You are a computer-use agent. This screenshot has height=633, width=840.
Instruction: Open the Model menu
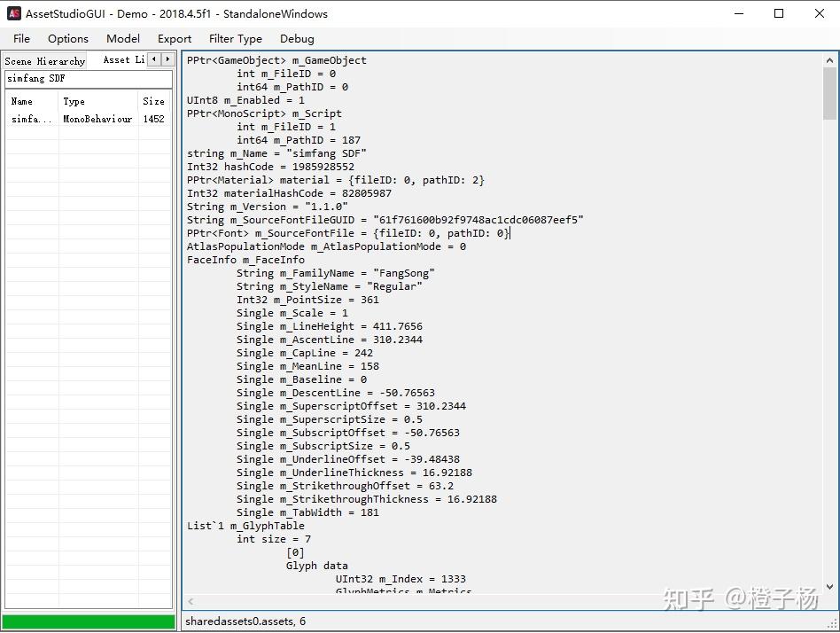coord(122,38)
